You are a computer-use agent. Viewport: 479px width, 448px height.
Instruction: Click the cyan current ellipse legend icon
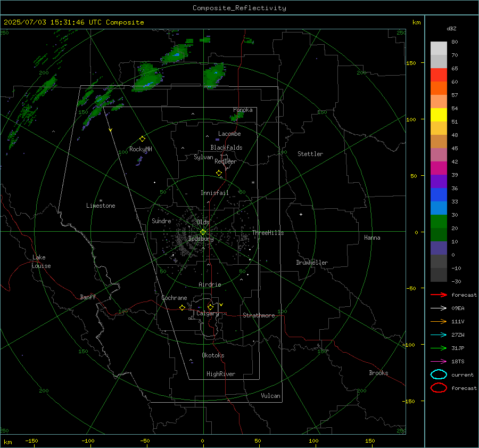point(439,374)
